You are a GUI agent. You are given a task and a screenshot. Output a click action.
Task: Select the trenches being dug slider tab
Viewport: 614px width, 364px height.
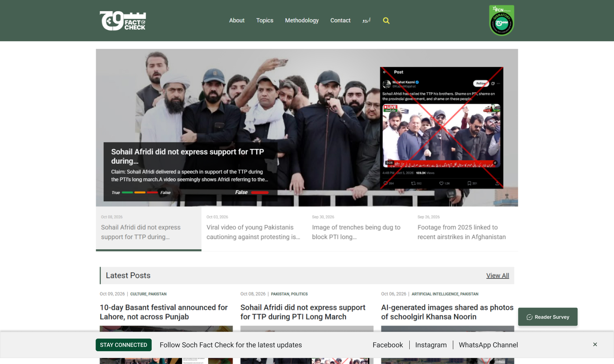pyautogui.click(x=360, y=228)
